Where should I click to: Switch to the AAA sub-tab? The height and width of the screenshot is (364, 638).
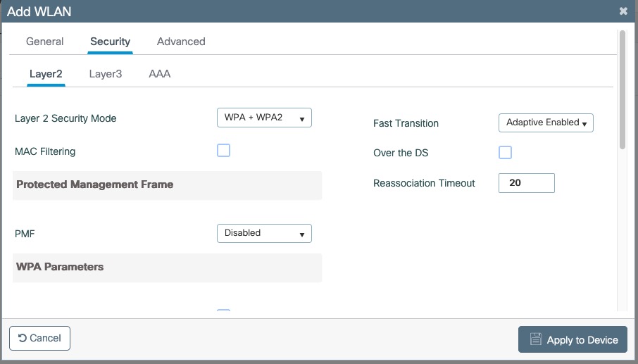coord(160,73)
